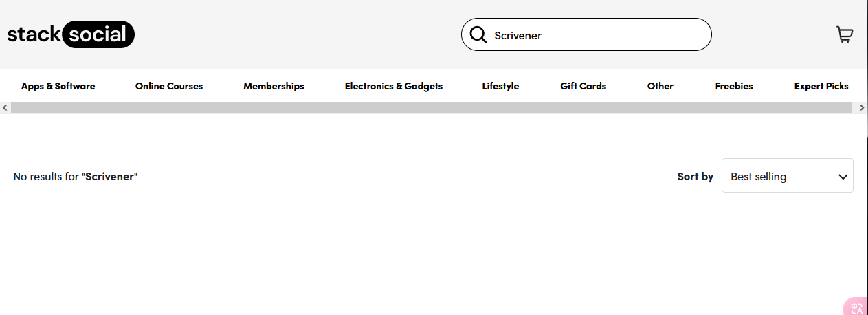This screenshot has width=868, height=315.
Task: Open Freebies category
Action: (734, 86)
